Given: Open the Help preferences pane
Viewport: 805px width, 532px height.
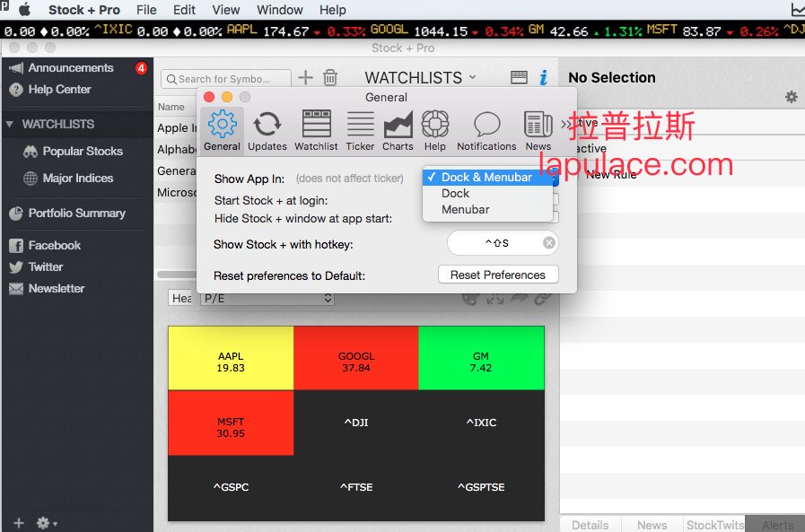Looking at the screenshot, I should coord(435,130).
